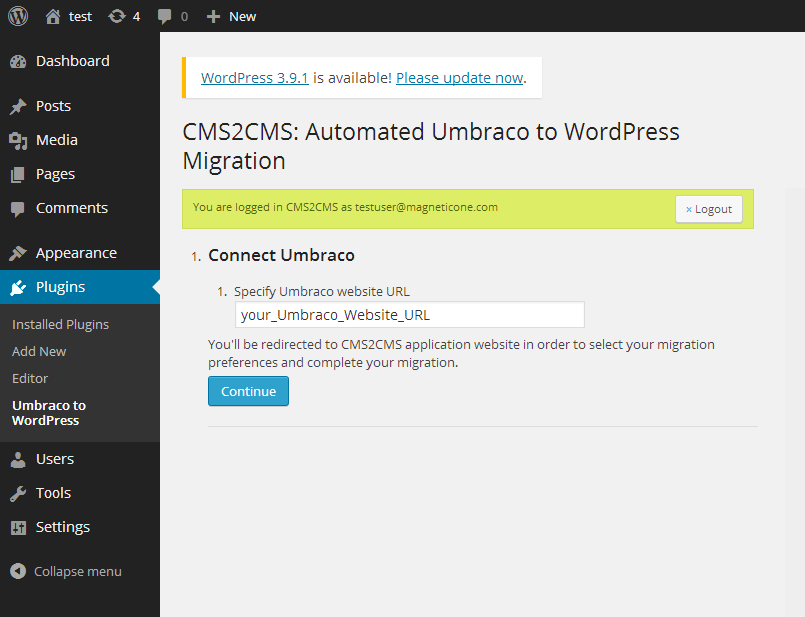805x617 pixels.
Task: Click the Please update now link
Action: click(x=459, y=78)
